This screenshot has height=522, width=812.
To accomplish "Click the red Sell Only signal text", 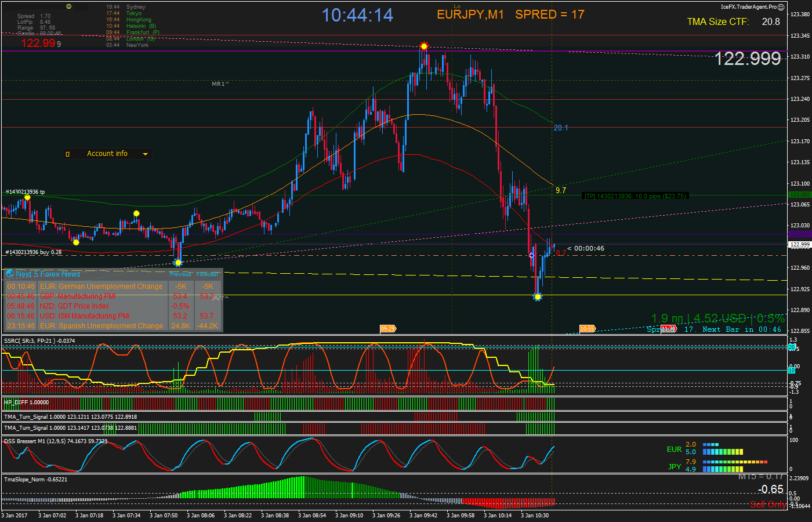I will pyautogui.click(x=768, y=505).
